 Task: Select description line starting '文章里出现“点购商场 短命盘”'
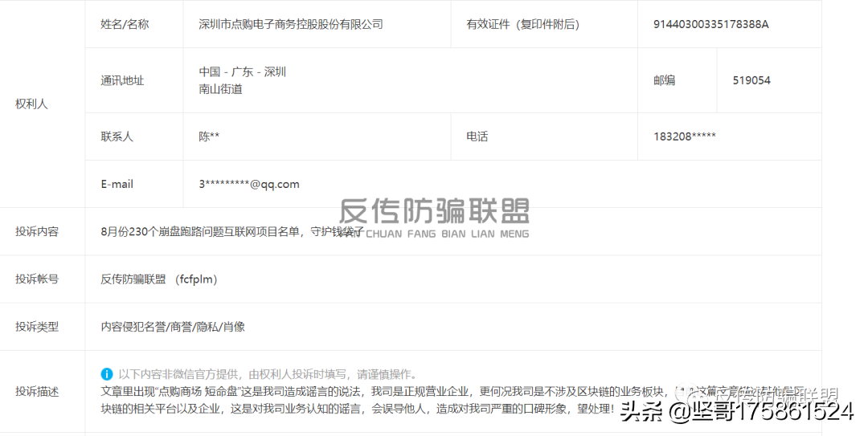[452, 393]
